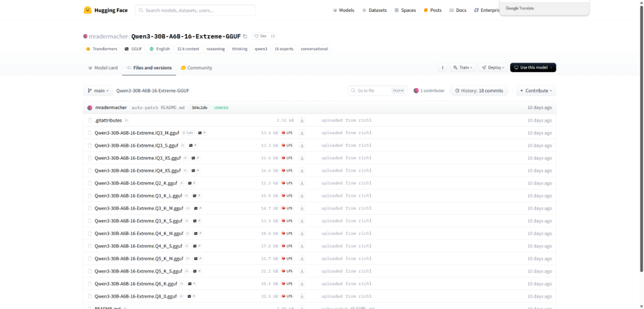644x309 pixels.
Task: Open commit hash 304c2db
Action: (x=200, y=107)
